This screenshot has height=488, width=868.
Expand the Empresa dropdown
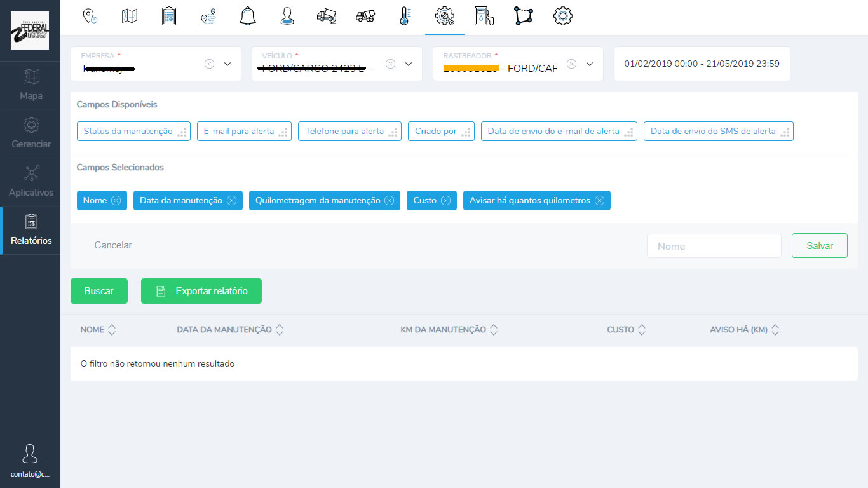coord(227,64)
